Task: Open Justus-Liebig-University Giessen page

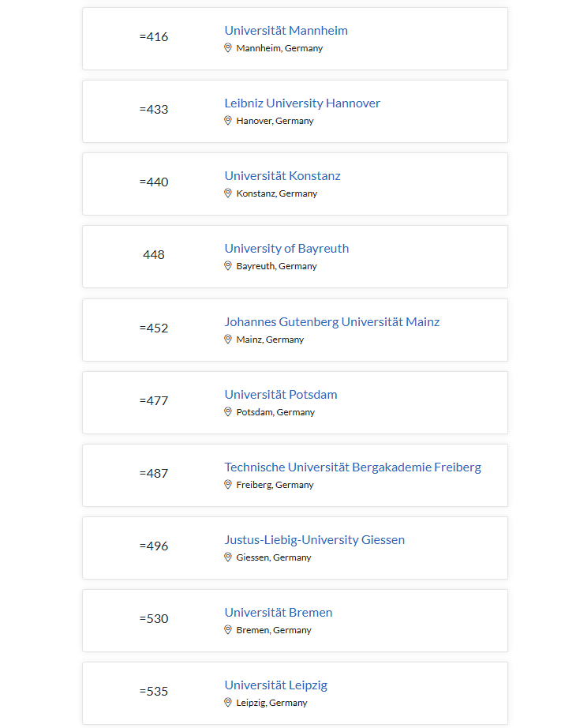Action: 314,540
